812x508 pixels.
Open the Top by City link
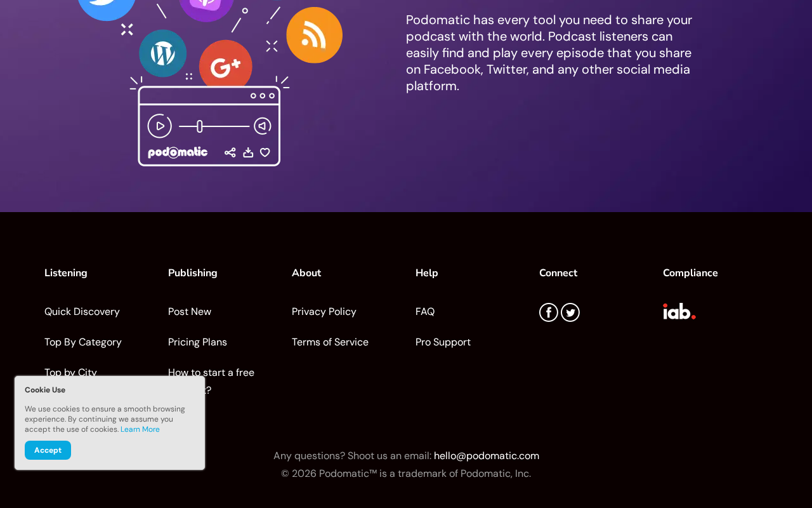pos(70,372)
